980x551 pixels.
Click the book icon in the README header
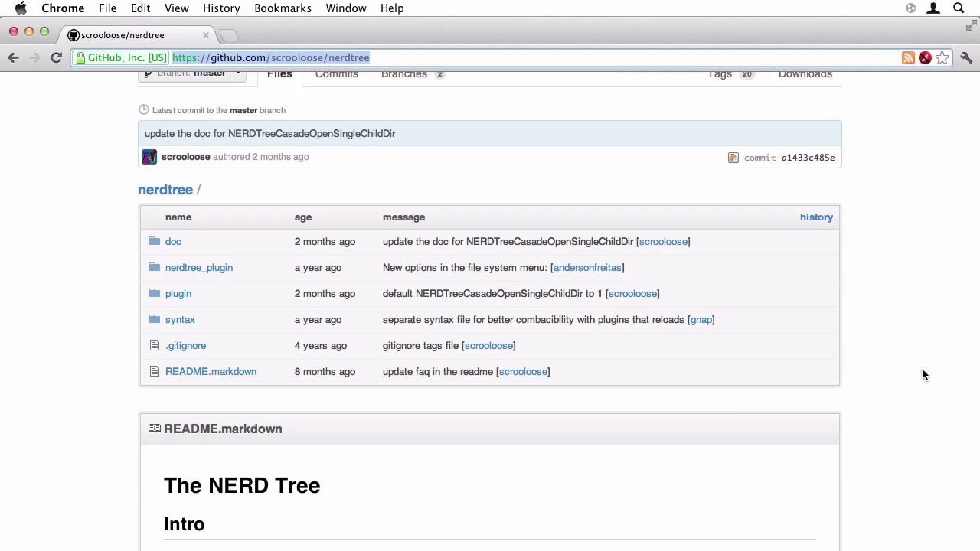155,429
